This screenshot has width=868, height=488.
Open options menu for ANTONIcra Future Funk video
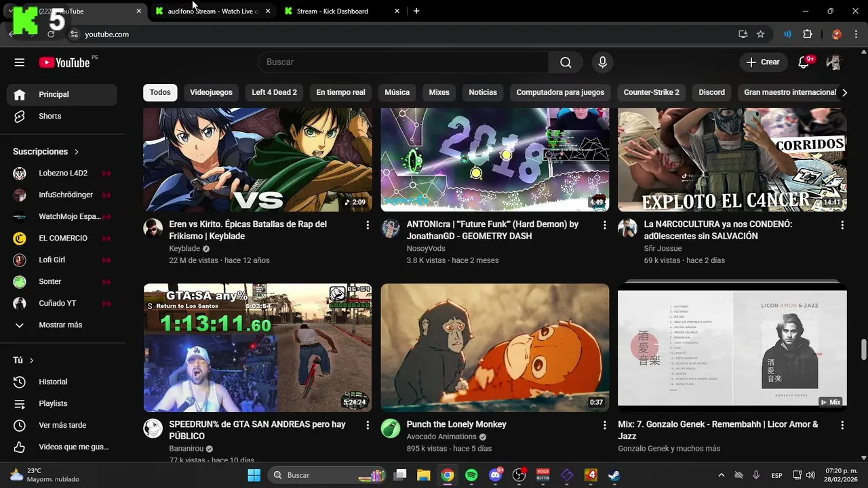point(605,225)
